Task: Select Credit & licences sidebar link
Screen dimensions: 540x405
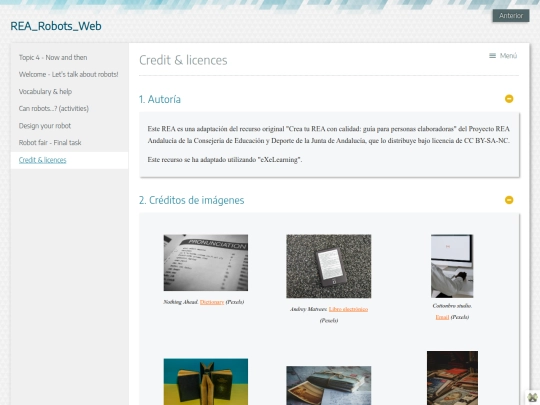Action: pyautogui.click(x=43, y=160)
